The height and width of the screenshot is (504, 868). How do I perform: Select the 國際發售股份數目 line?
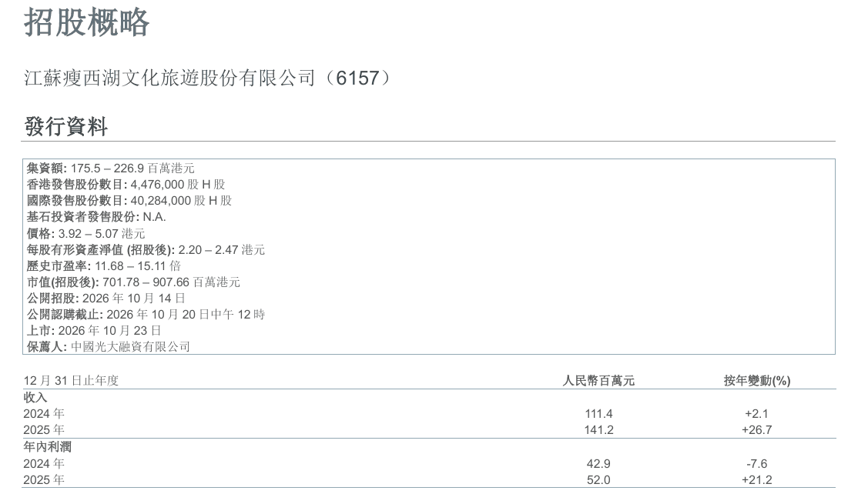click(129, 200)
